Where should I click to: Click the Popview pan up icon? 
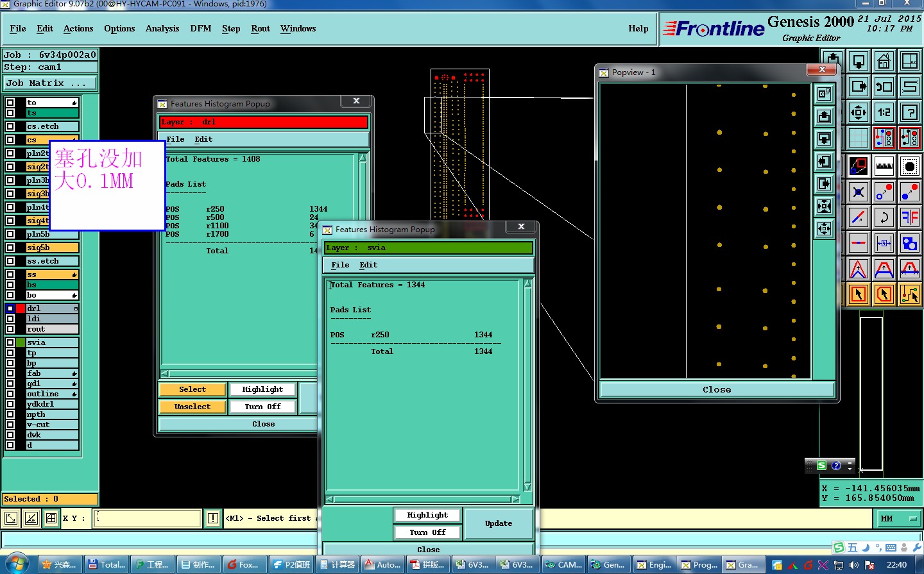[x=825, y=116]
